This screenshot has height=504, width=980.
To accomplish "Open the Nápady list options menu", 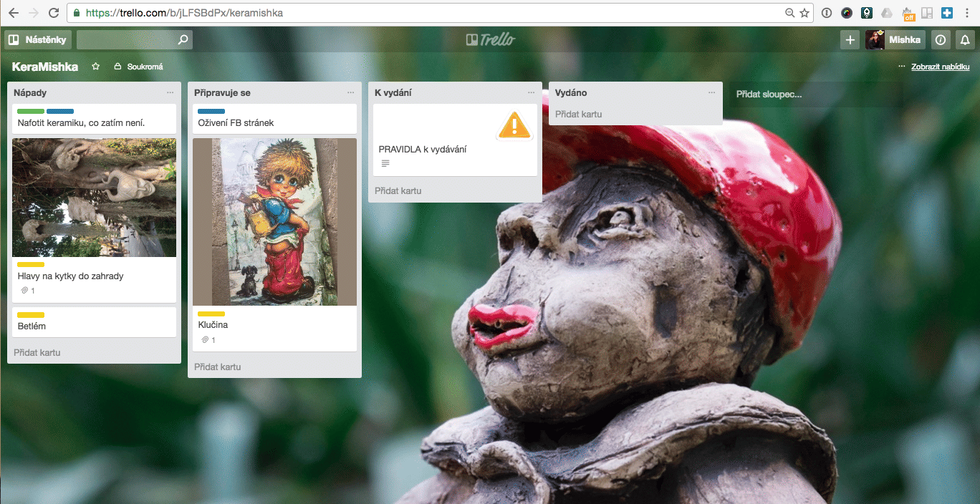I will [170, 92].
